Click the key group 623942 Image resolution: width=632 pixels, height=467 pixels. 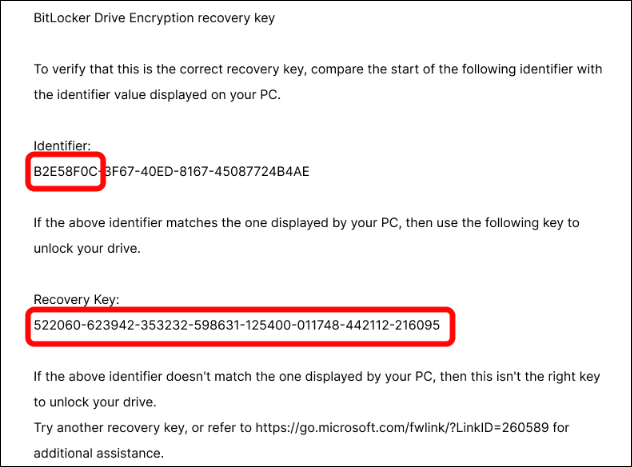pos(107,326)
